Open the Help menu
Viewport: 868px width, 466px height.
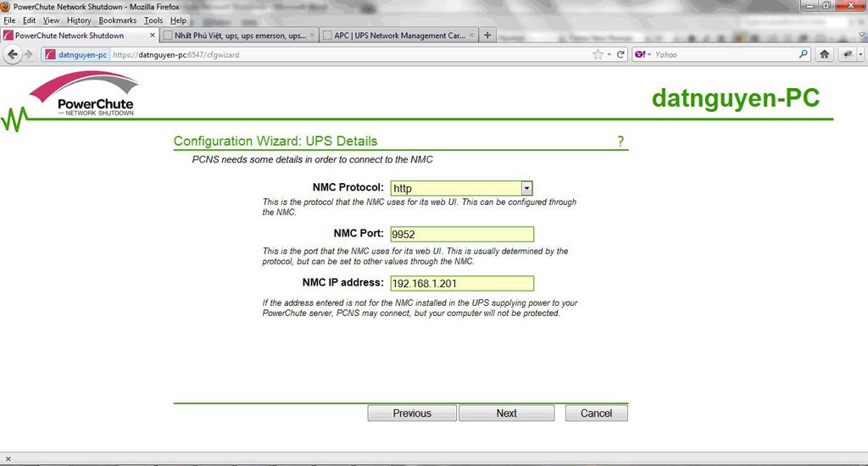[178, 20]
